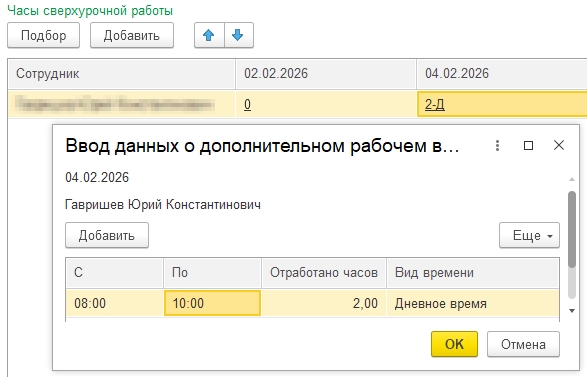Select the Дневное время cell
The image size is (587, 377).
(x=473, y=303)
